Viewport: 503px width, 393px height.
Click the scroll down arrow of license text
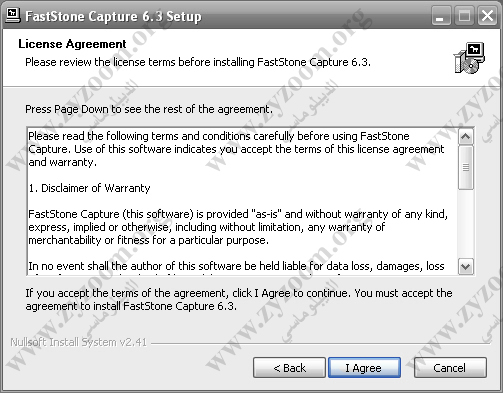466,266
